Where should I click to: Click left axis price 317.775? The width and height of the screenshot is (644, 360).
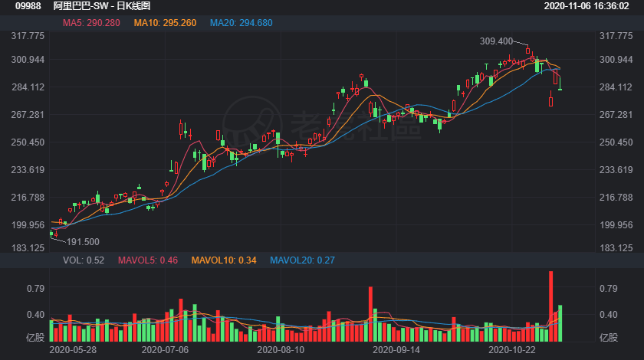28,36
